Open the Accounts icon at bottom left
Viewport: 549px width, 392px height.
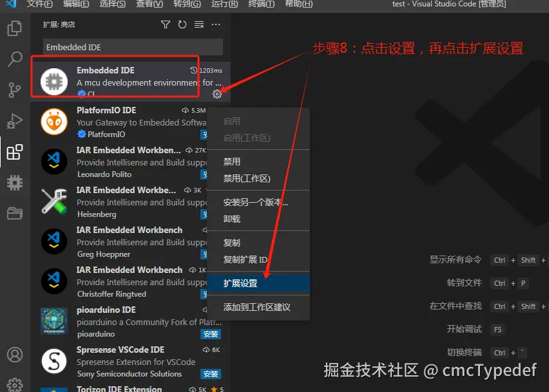click(14, 355)
